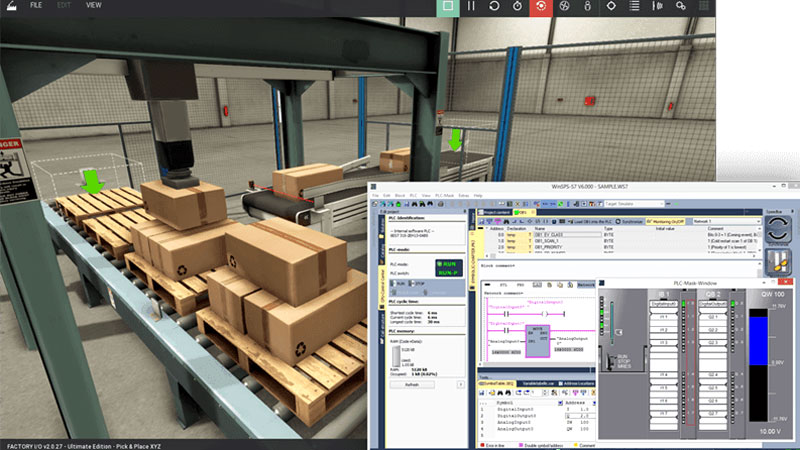Click the binoculars icon in OB1 toolbar
Image resolution: width=800 pixels, height=450 pixels.
click(x=506, y=221)
